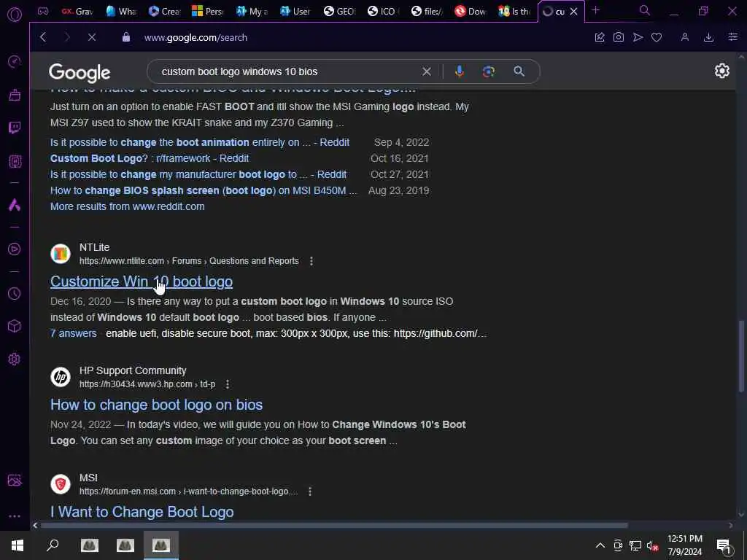Open Extensions cube icon in sidebar
Viewport: 747px width, 560px height.
[x=15, y=326]
